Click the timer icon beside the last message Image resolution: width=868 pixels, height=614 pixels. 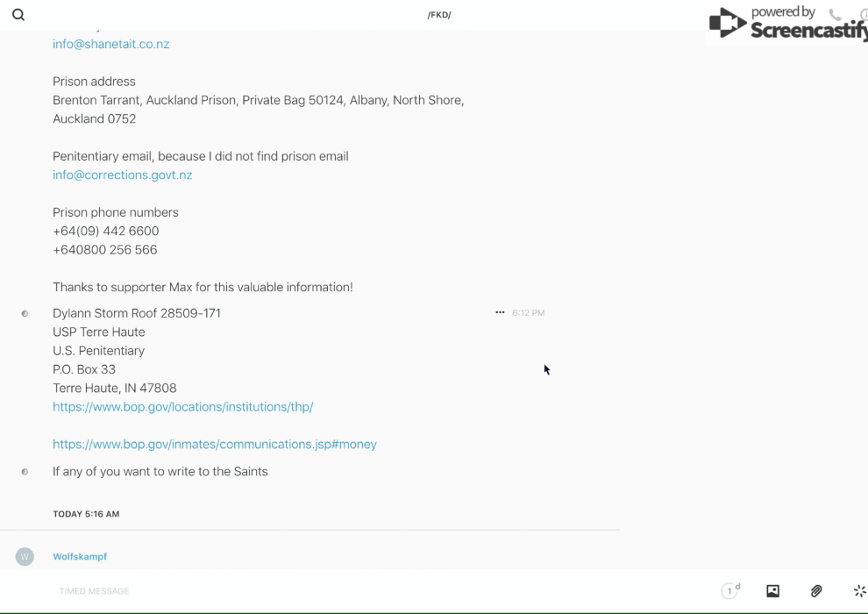[x=25, y=472]
